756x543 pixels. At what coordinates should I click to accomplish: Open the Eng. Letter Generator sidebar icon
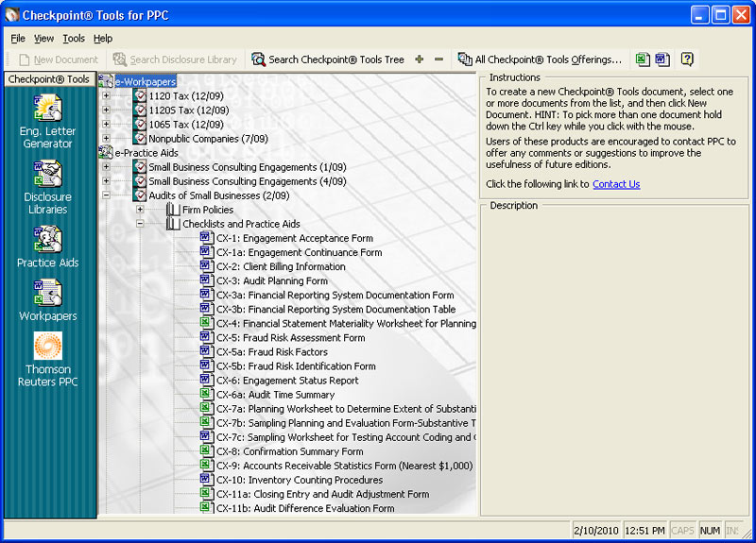[x=47, y=121]
